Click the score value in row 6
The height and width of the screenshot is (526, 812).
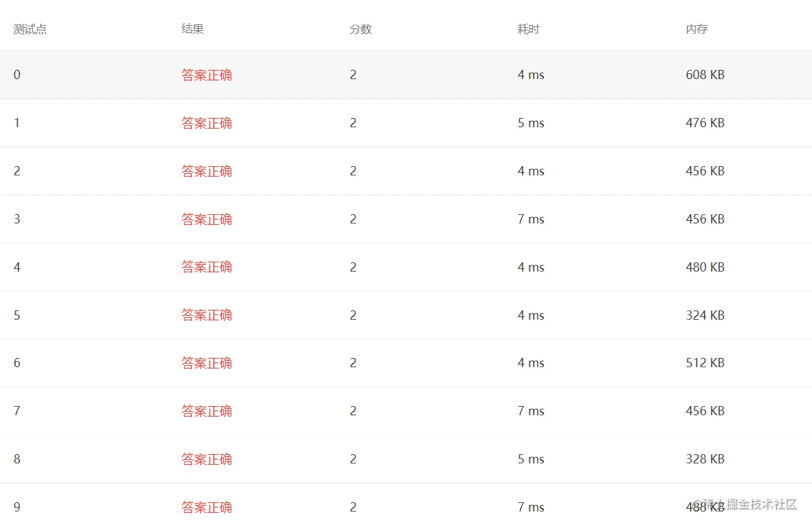coord(353,363)
